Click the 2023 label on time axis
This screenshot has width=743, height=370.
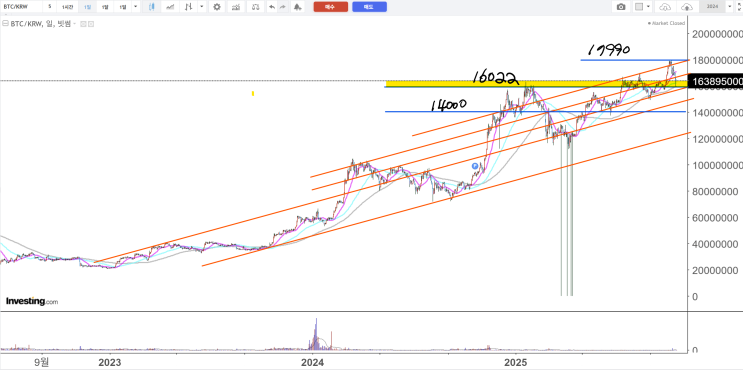tap(109, 363)
